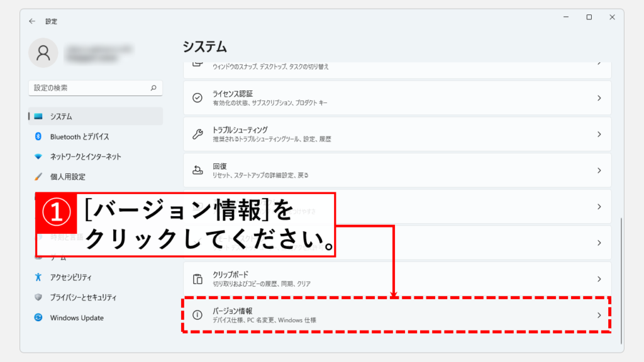
Task: Select the システム icon in sidebar
Action: [38, 116]
